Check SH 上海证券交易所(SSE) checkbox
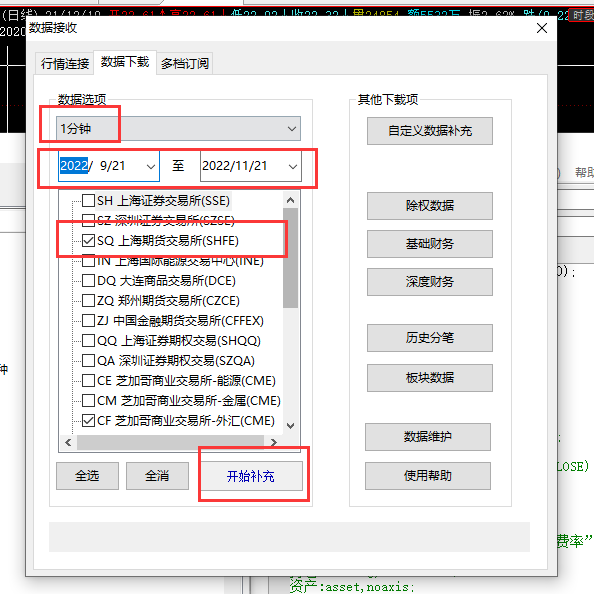Screen dimensions: 594x594 [88, 200]
